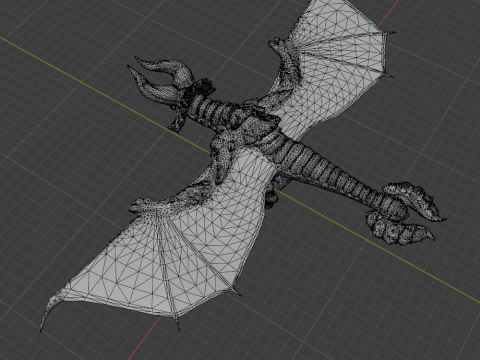This screenshot has width=480, height=360.
Task: Click the lower wing's wrist joint
Action: click(x=142, y=204)
